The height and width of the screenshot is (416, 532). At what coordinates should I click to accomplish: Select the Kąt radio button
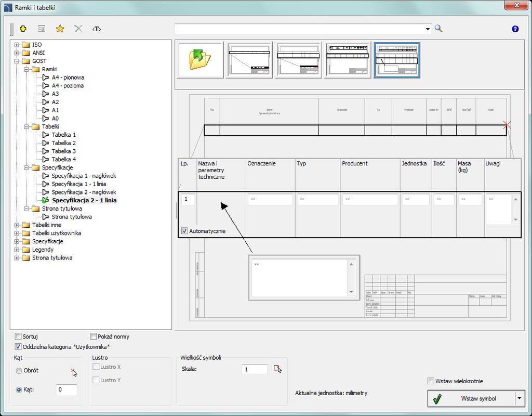[x=19, y=390]
